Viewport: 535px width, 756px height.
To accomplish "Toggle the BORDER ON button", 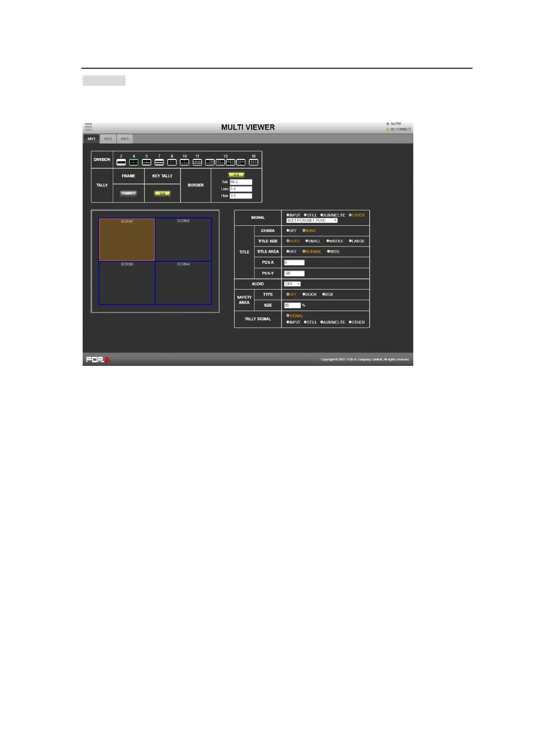I will click(236, 175).
